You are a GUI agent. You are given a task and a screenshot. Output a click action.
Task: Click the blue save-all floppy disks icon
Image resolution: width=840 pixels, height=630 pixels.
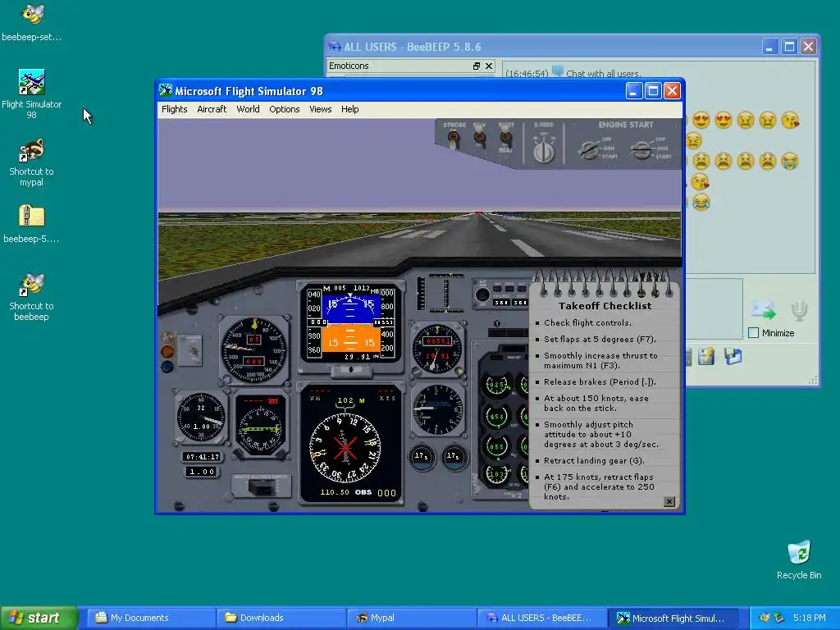coord(733,356)
